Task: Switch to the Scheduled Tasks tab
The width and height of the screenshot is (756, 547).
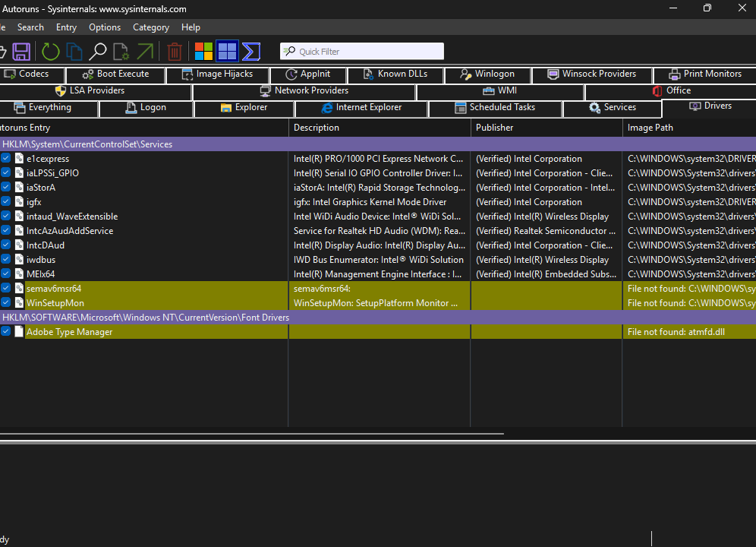Action: pos(495,108)
